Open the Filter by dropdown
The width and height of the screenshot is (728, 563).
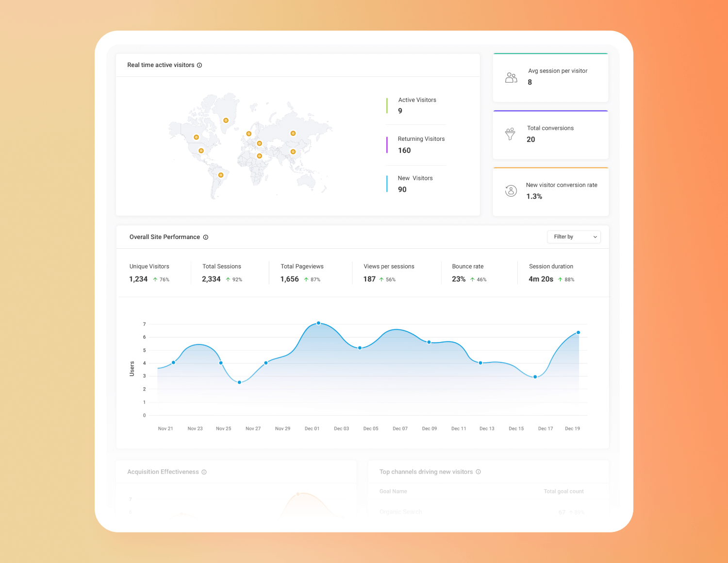[573, 237]
